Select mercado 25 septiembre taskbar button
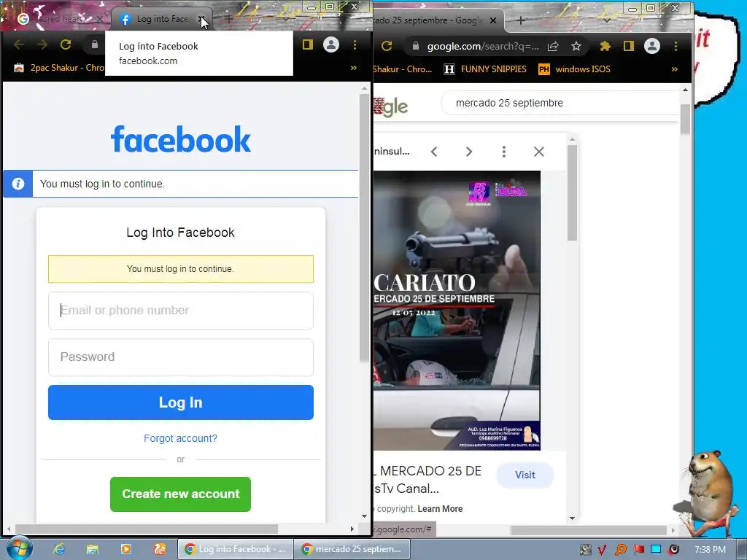 point(352,549)
